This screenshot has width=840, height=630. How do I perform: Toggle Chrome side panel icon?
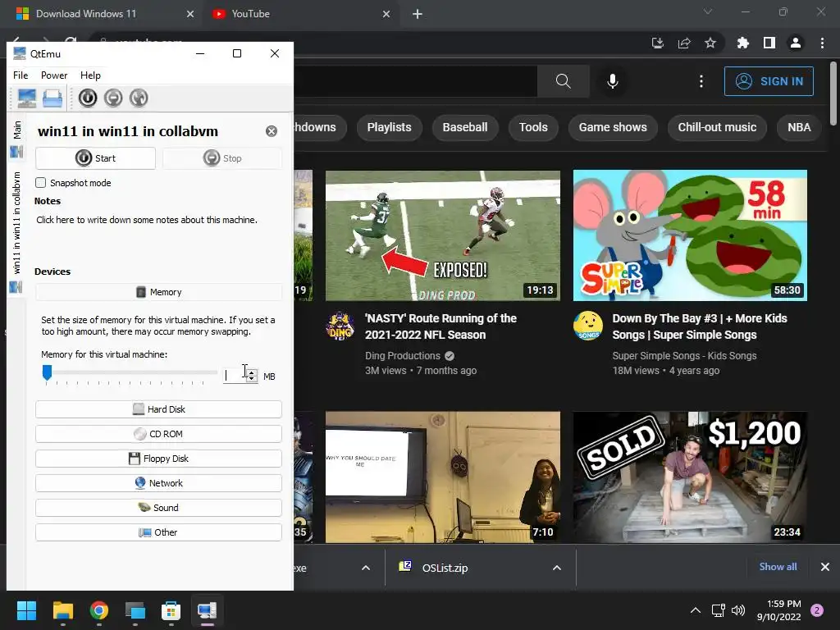tap(769, 43)
